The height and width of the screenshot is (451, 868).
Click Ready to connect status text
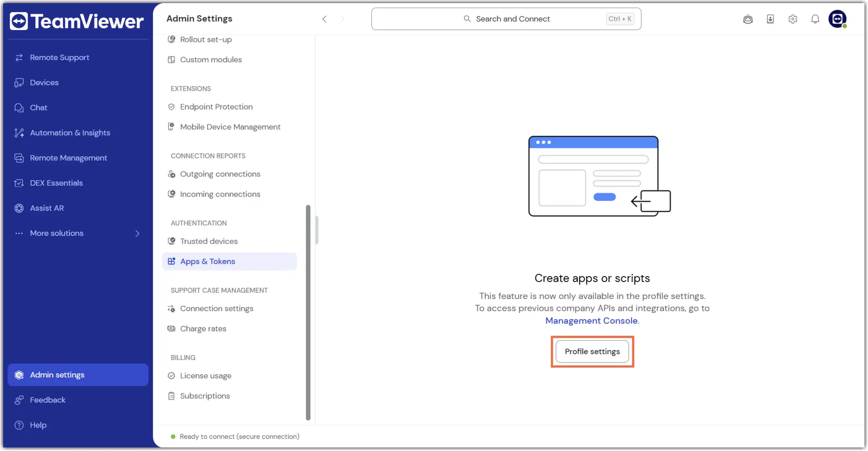[239, 437]
